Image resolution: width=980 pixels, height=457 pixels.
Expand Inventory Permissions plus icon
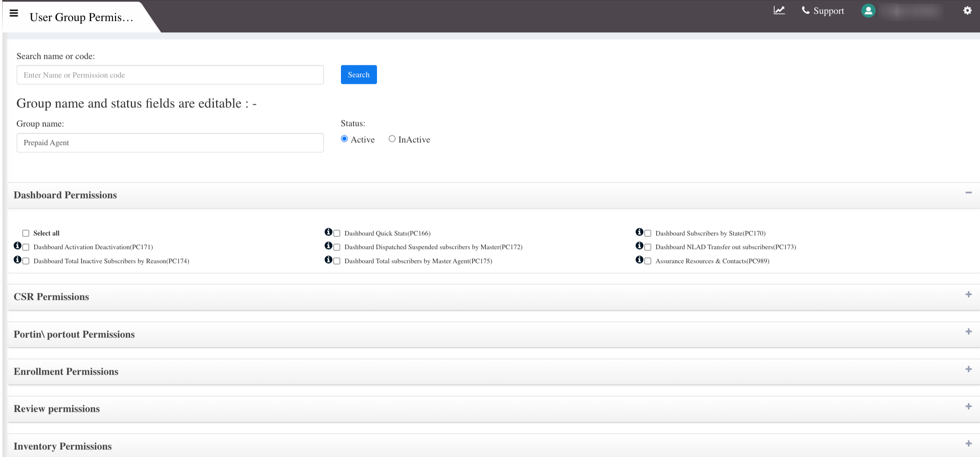[x=969, y=444]
